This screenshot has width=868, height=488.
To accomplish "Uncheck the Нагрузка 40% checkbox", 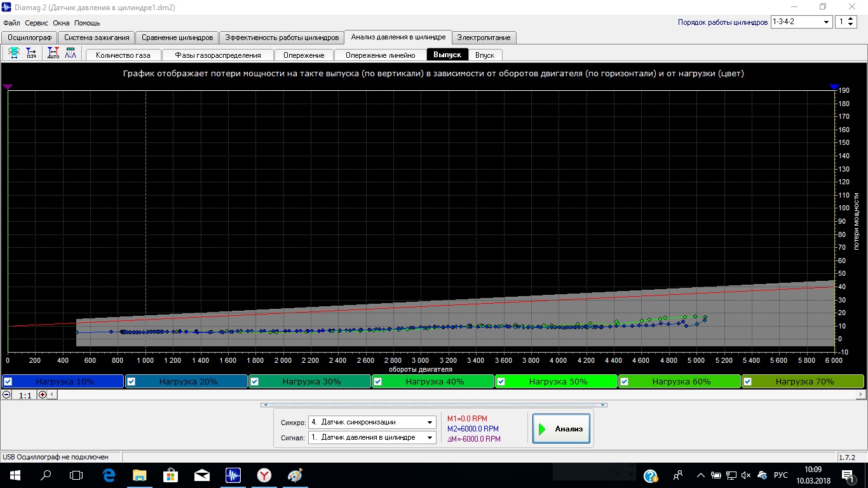I will click(x=377, y=381).
